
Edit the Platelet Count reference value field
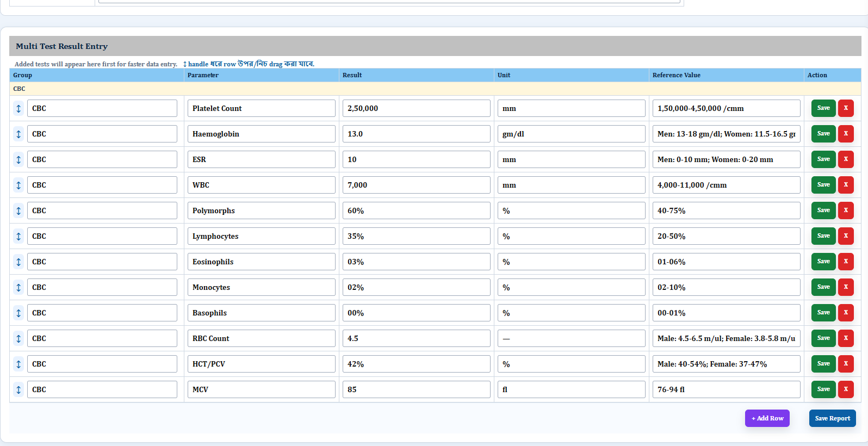[727, 108]
